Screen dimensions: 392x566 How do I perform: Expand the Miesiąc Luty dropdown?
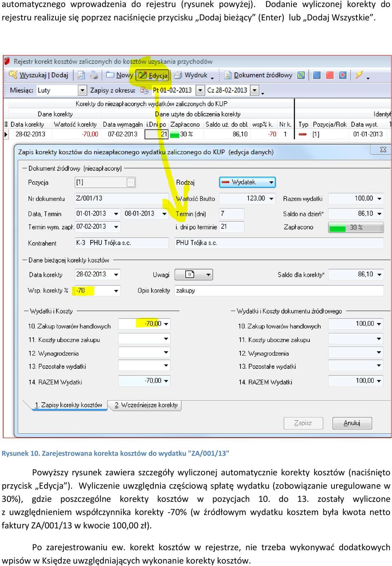[82, 90]
